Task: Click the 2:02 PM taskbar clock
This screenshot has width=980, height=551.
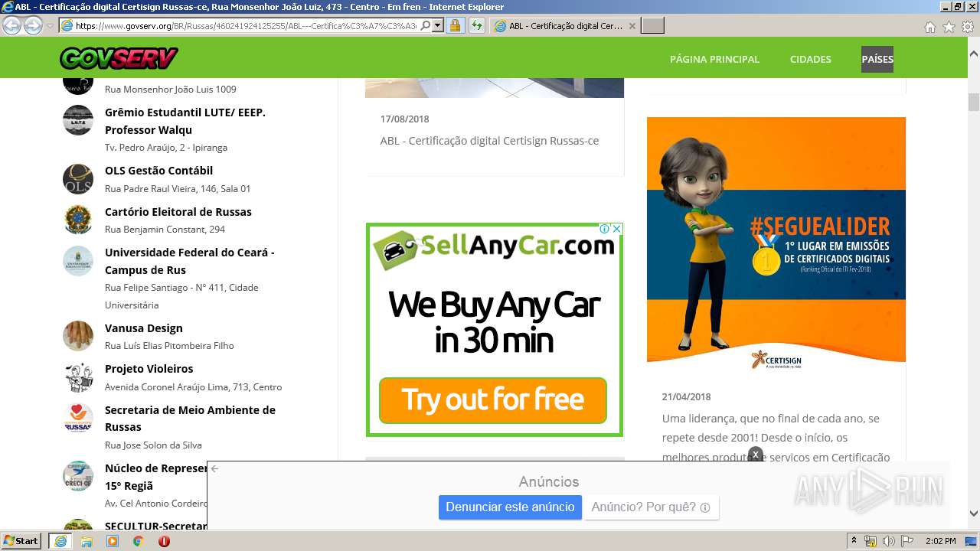Action: 941,541
